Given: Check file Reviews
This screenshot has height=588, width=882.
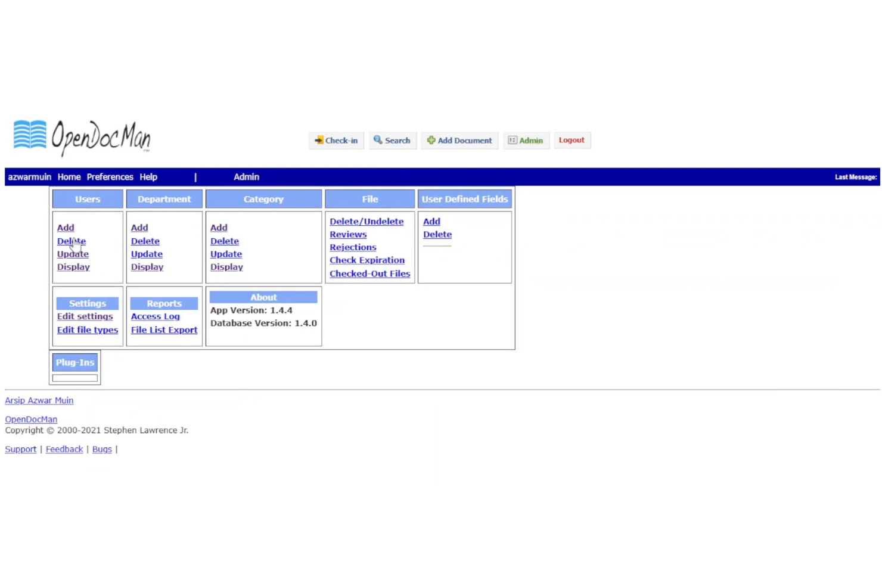Looking at the screenshot, I should coord(348,234).
